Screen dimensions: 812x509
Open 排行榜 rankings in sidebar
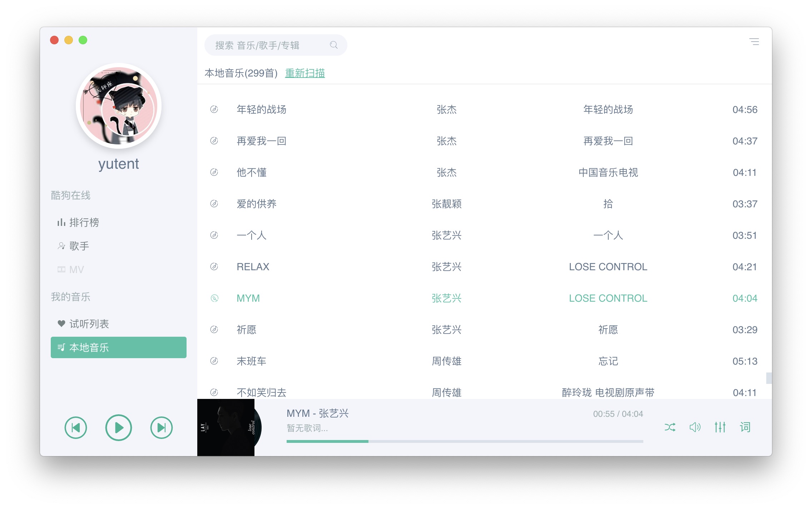tap(84, 222)
